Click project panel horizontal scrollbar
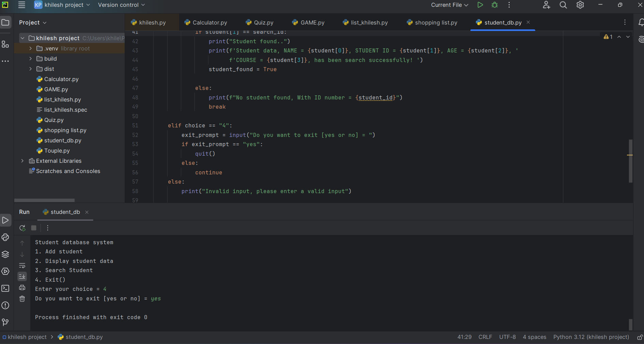The image size is (644, 344). 44,200
